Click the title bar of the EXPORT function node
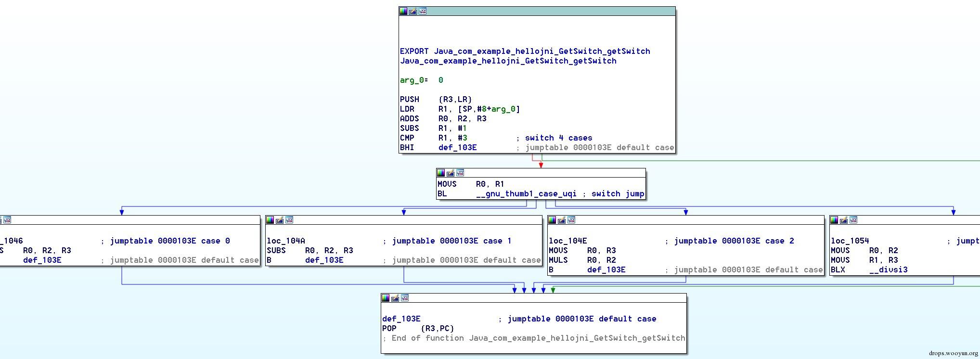 pyautogui.click(x=537, y=11)
